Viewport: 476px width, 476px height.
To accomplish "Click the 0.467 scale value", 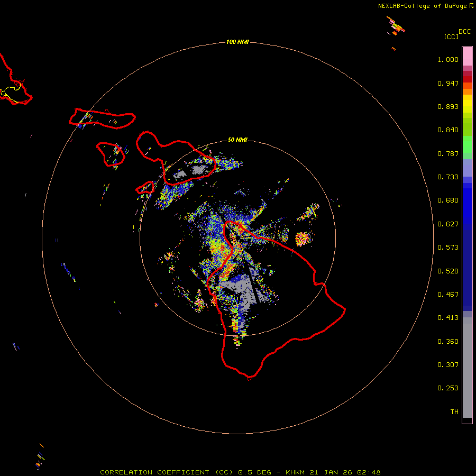I will coord(448,295).
